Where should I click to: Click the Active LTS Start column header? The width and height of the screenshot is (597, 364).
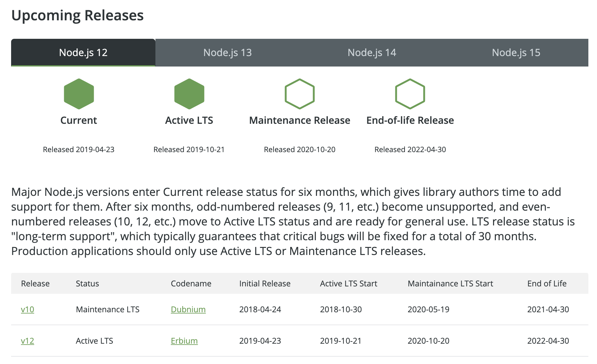[x=348, y=283]
